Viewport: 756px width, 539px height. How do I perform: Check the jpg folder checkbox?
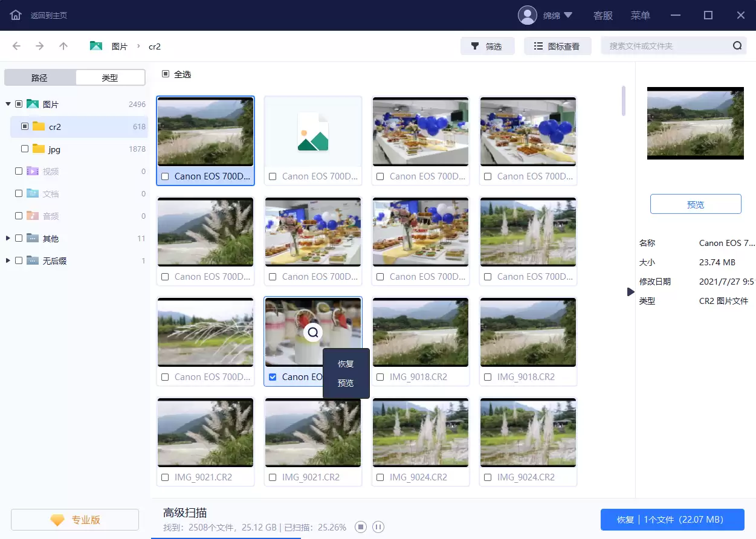(x=25, y=149)
